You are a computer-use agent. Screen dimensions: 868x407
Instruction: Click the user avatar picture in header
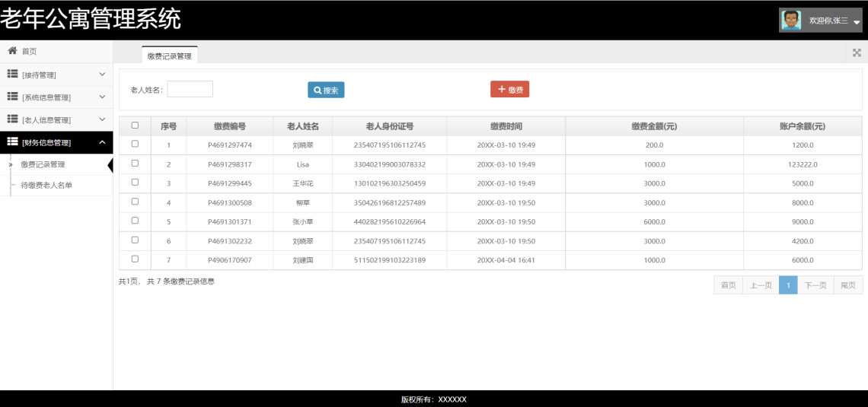coord(791,21)
